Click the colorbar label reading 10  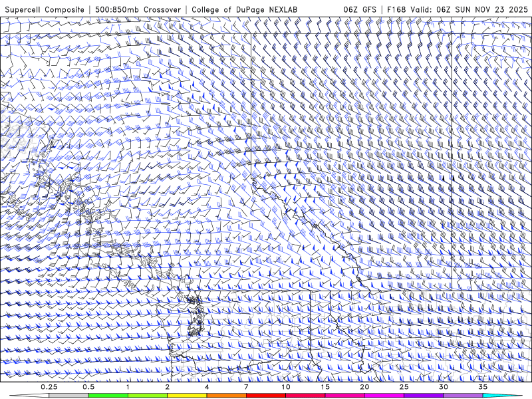click(x=286, y=387)
